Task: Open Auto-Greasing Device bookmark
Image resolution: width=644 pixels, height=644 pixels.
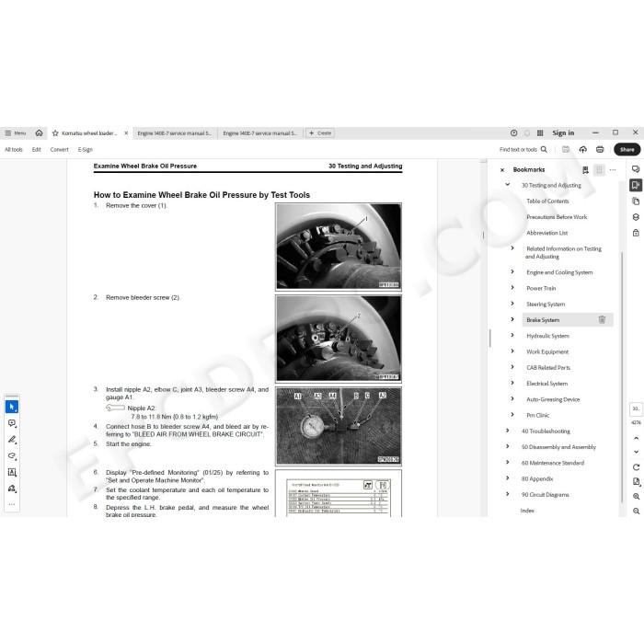Action: (x=553, y=399)
